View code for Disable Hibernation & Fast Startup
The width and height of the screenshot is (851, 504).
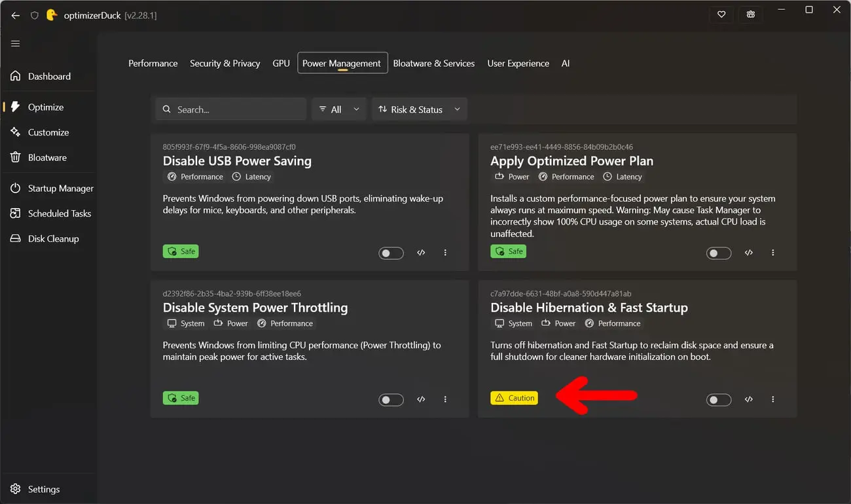pyautogui.click(x=749, y=399)
